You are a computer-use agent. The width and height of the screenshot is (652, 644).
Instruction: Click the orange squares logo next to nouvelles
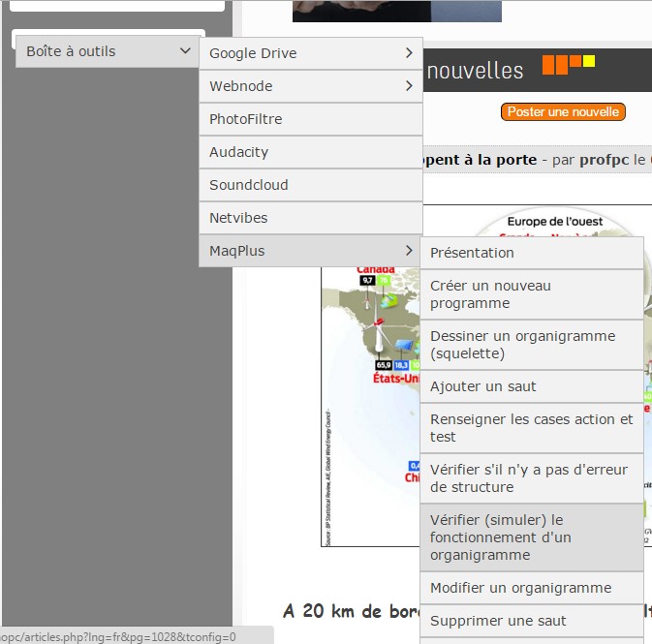[x=569, y=65]
